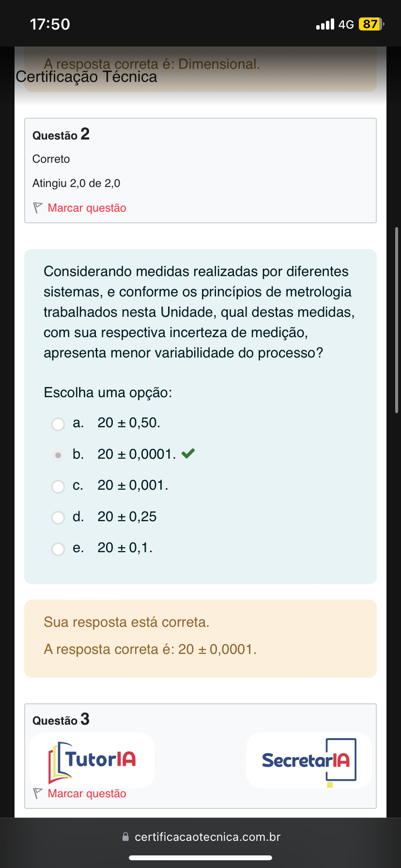The width and height of the screenshot is (401, 868).
Task: Click Marcar questão link for Questão 3
Action: tap(87, 793)
